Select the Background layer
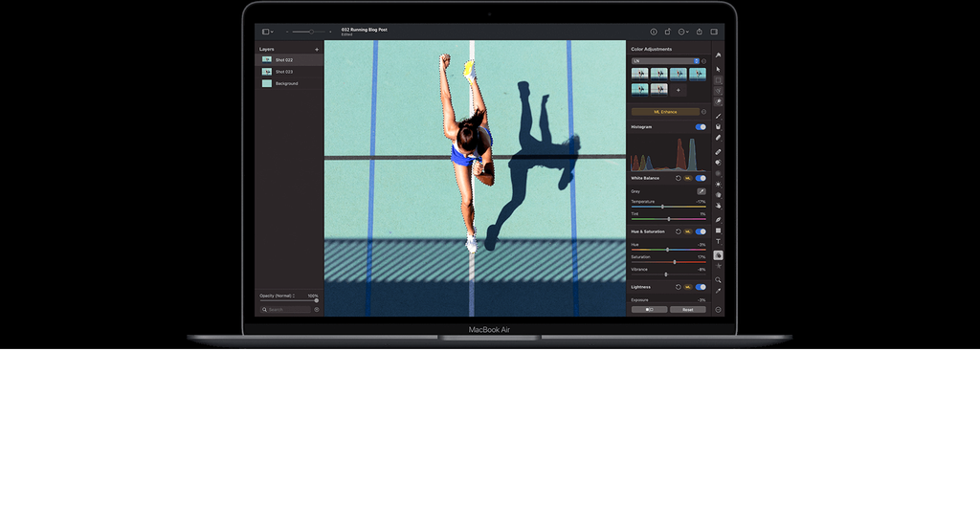The image size is (980, 505). pos(289,83)
